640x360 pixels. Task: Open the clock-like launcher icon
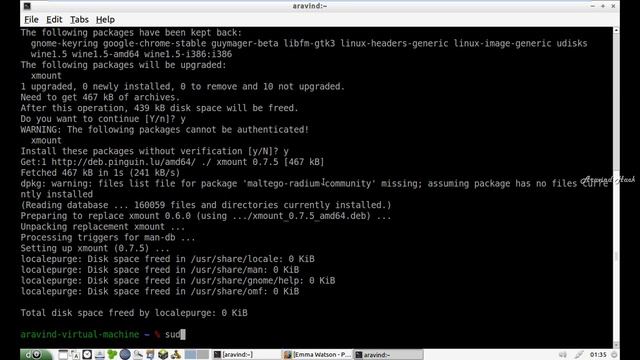point(87,354)
